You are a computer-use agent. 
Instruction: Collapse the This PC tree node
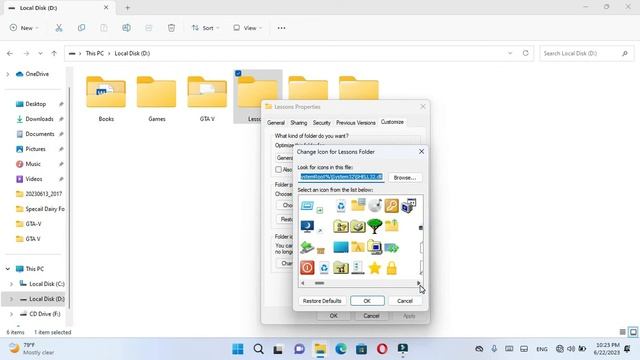[8, 269]
